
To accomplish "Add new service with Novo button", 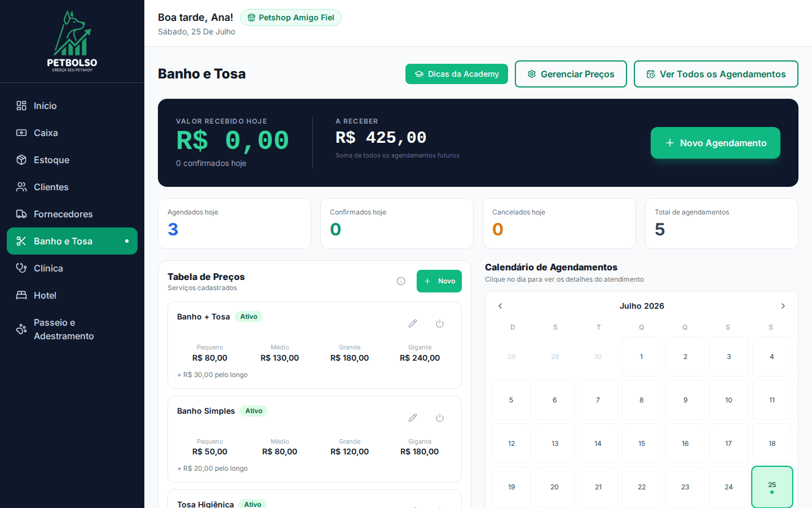I will click(439, 281).
